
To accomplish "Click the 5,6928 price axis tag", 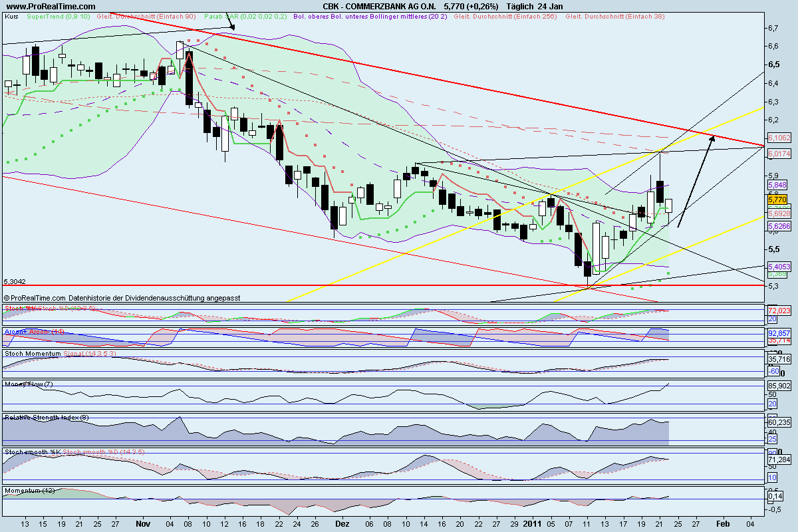I will tap(779, 214).
